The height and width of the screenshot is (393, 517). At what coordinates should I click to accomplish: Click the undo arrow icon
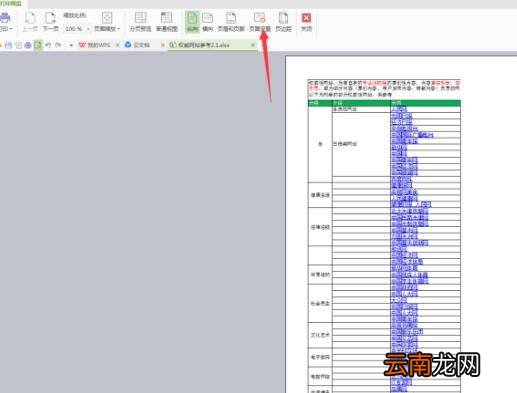point(48,45)
